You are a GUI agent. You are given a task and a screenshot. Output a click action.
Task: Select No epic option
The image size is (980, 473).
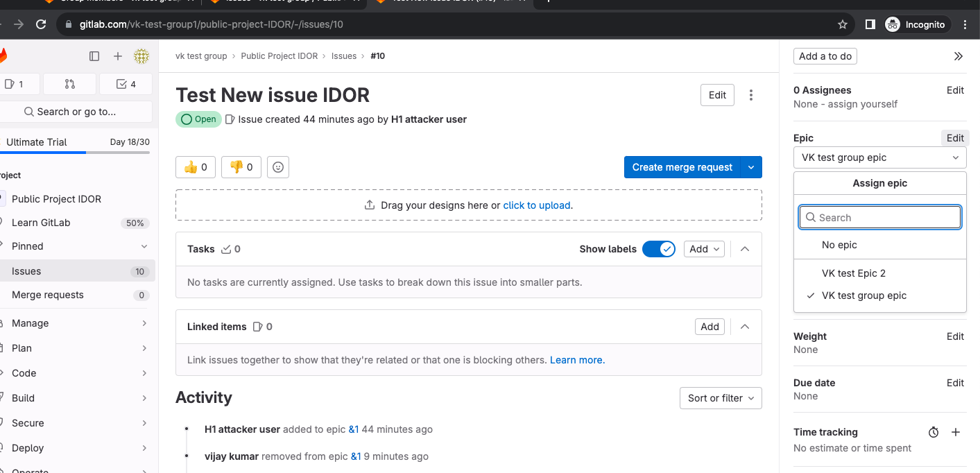880,245
